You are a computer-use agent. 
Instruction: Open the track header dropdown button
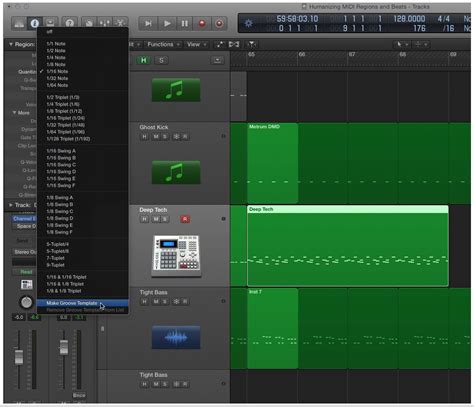click(217, 60)
